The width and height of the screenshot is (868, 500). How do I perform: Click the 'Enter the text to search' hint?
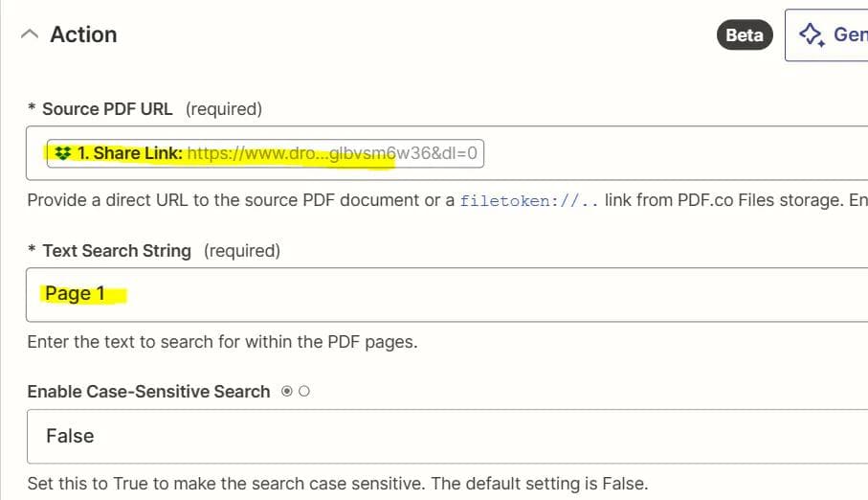click(222, 342)
